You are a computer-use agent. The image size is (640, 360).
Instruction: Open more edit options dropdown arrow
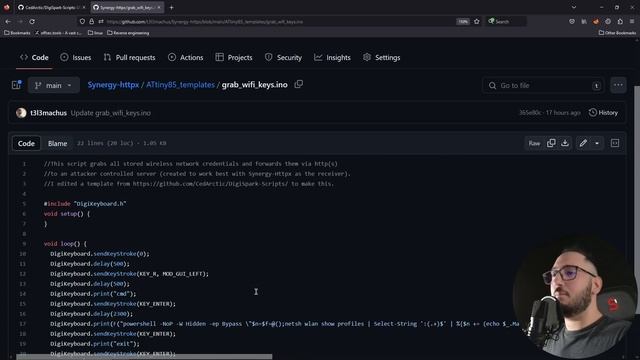tap(597, 143)
